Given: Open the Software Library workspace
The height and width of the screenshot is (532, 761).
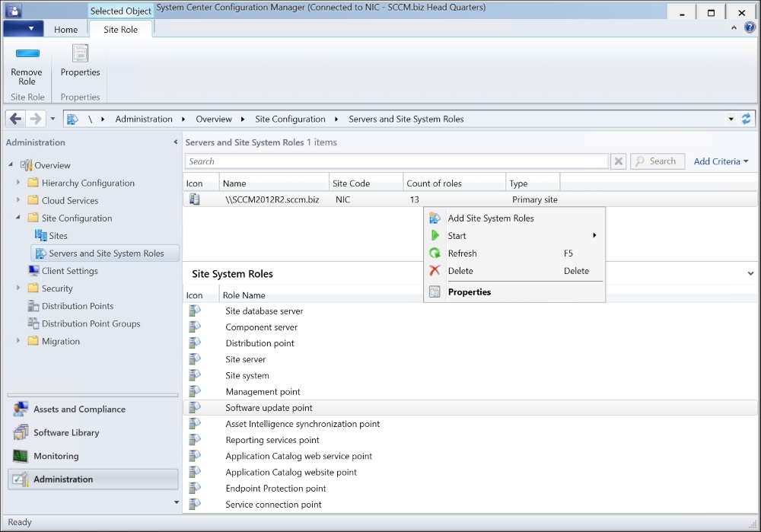Looking at the screenshot, I should tap(66, 433).
